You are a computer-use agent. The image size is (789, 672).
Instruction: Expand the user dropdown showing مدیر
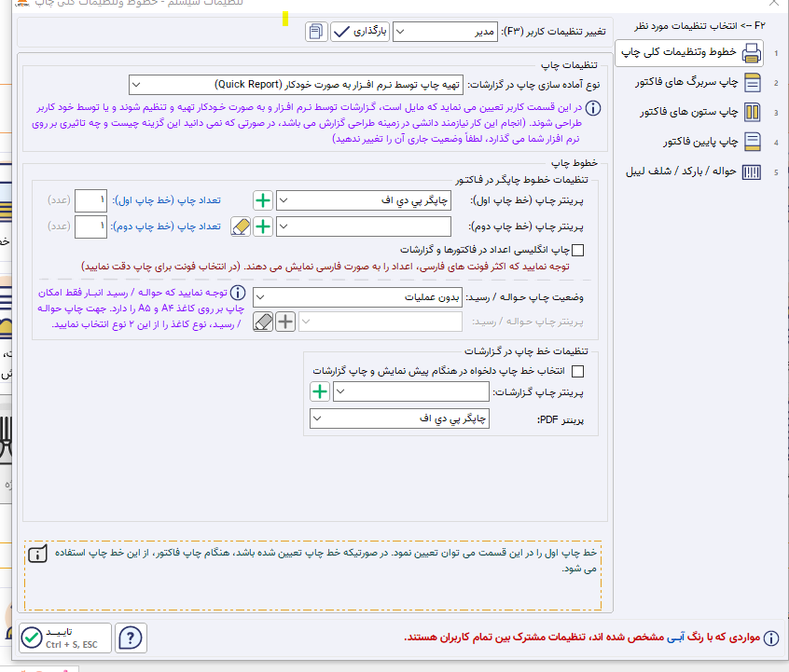pos(445,32)
